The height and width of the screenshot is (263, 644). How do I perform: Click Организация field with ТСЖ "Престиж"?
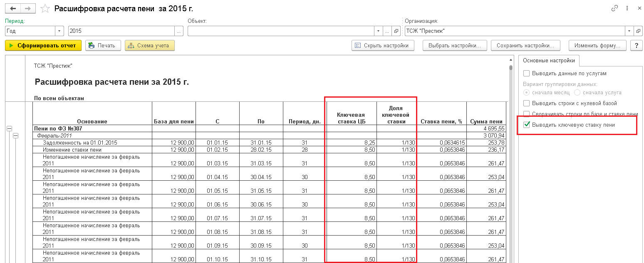pyautogui.click(x=514, y=31)
